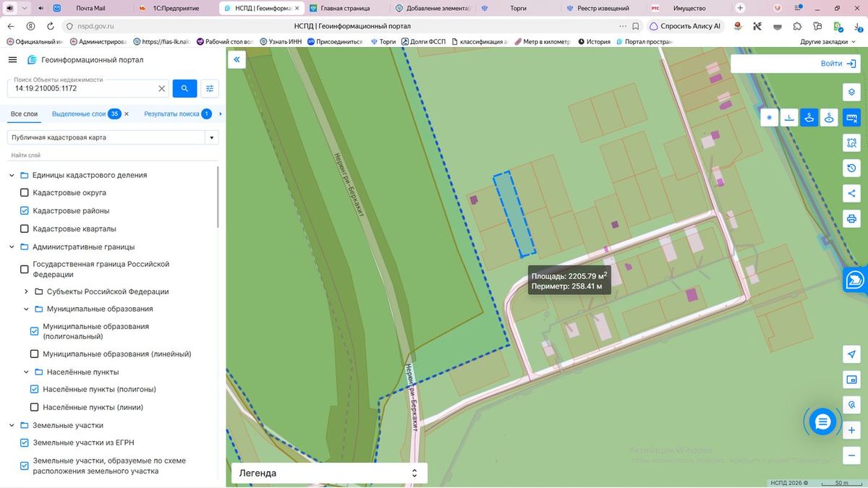The height and width of the screenshot is (488, 868).
Task: Open the hamburger menu of the portal
Action: pos(12,60)
